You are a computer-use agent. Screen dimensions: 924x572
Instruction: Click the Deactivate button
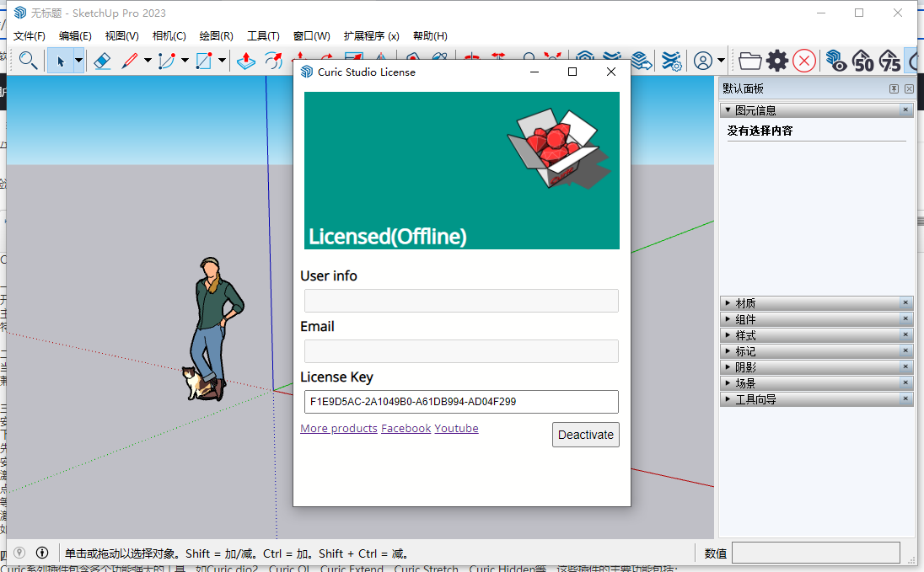tap(585, 435)
